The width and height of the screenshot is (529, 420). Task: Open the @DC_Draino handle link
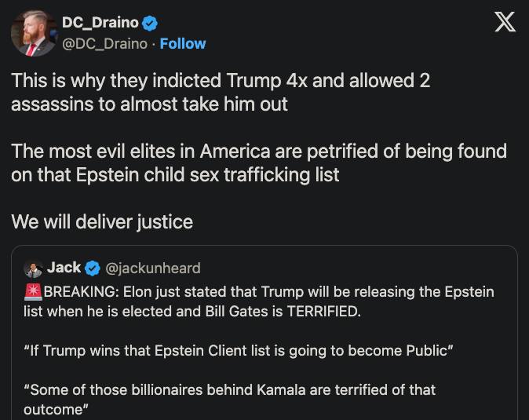point(104,44)
